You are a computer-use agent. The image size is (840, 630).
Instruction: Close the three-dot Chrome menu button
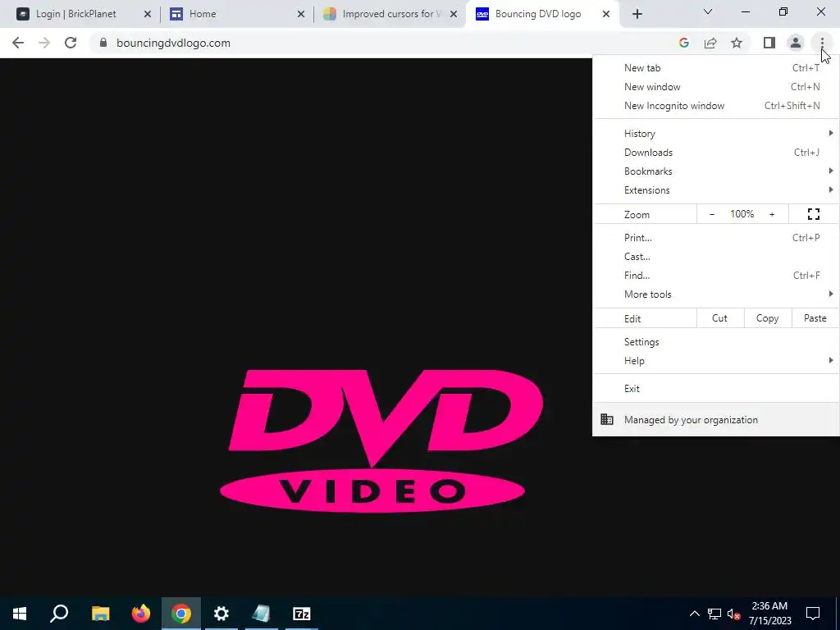tap(822, 43)
